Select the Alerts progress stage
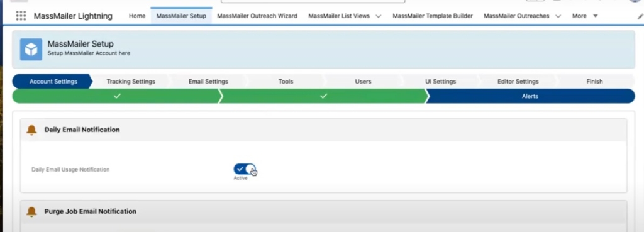The height and width of the screenshot is (232, 644). (530, 96)
